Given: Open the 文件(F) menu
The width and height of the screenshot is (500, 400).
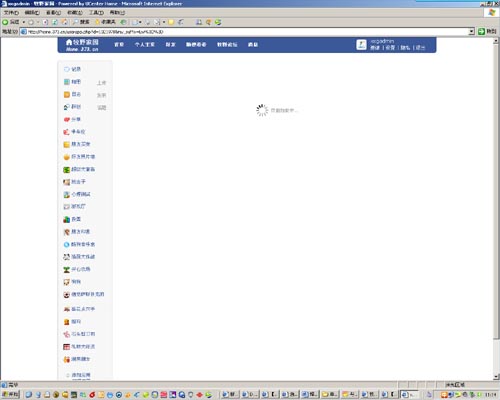Looking at the screenshot, I should (11, 12).
